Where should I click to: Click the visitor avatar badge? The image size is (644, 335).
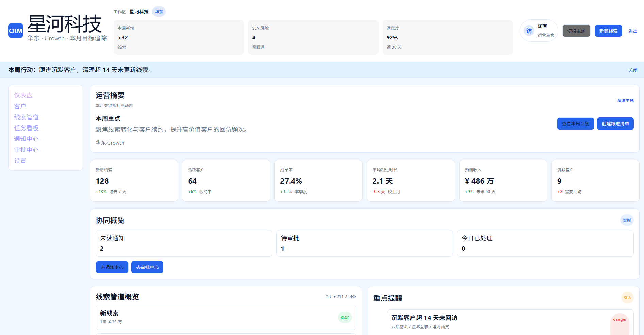[x=529, y=31]
